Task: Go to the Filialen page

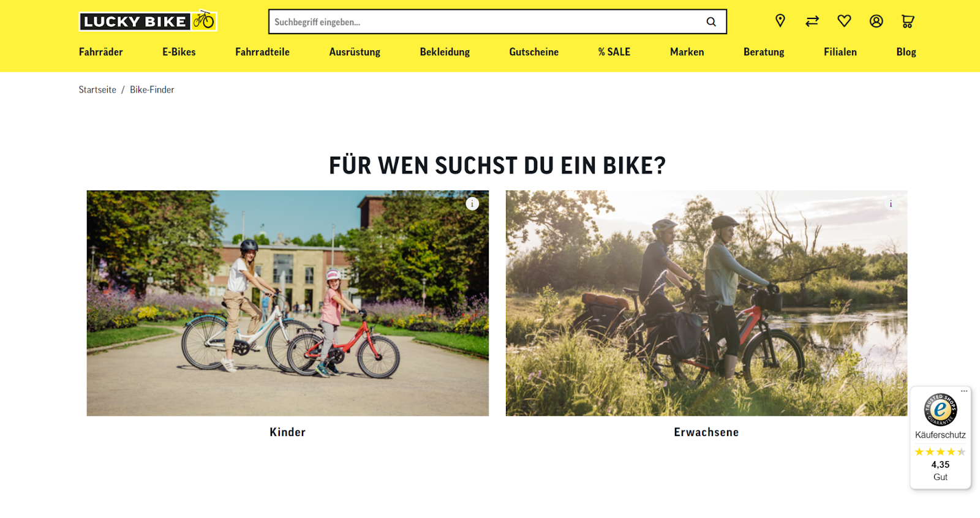Action: (x=840, y=52)
